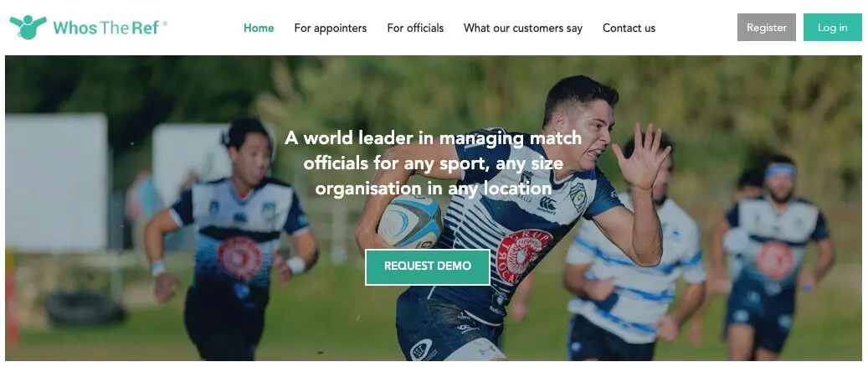Image resolution: width=868 pixels, height=367 pixels.
Task: Click the rugby ball carried by the player
Action: coord(410,220)
